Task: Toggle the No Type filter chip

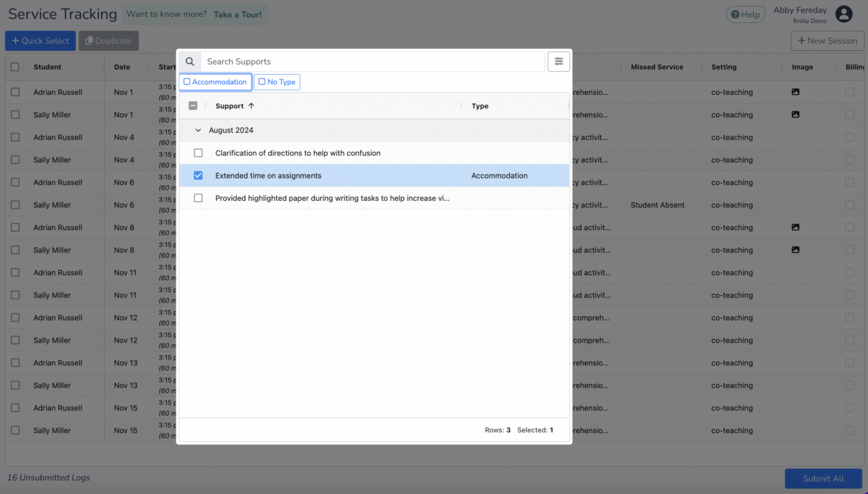Action: tap(277, 82)
